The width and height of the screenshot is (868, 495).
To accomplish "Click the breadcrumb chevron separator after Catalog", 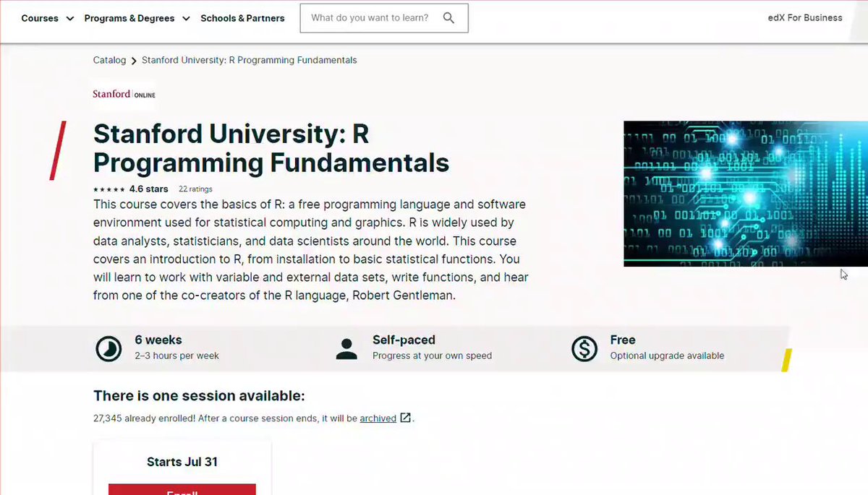I will click(134, 61).
